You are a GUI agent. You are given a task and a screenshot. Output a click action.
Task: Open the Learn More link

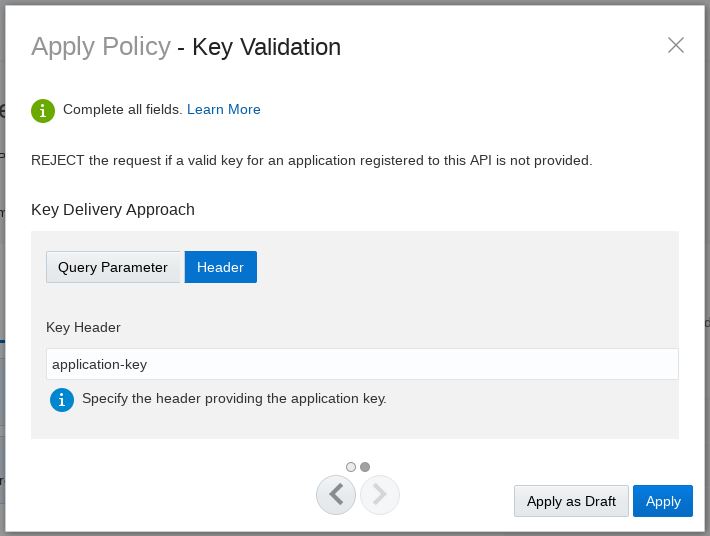coord(223,110)
